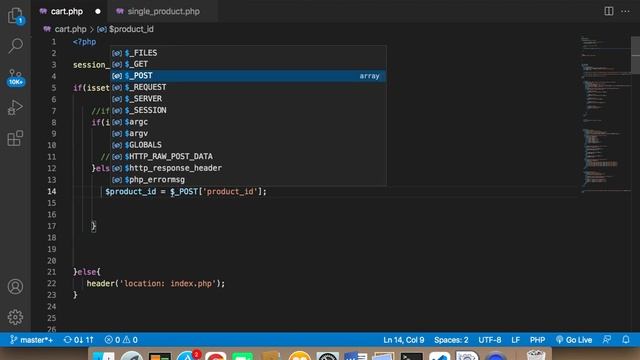Viewport: 640px width, 360px height.
Task: Open the Accounts icon in activity bar
Action: point(16,287)
